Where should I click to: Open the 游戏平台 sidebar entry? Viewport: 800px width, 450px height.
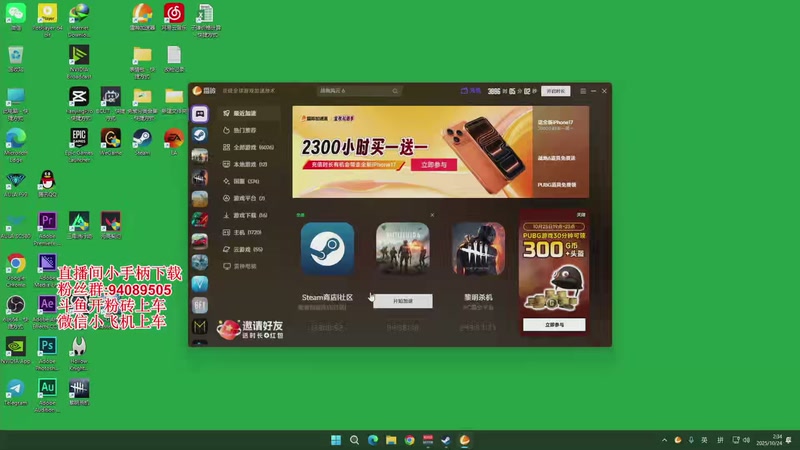coord(244,198)
